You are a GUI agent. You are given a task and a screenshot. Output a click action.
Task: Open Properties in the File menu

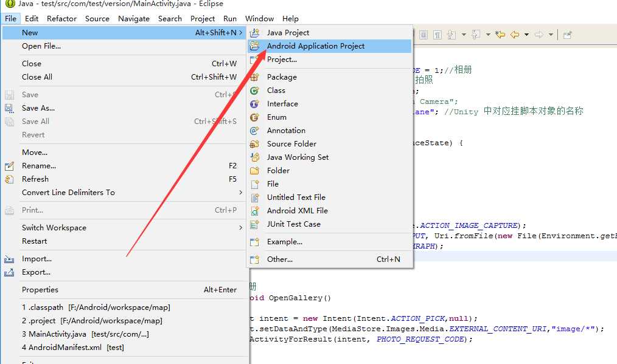pos(124,290)
